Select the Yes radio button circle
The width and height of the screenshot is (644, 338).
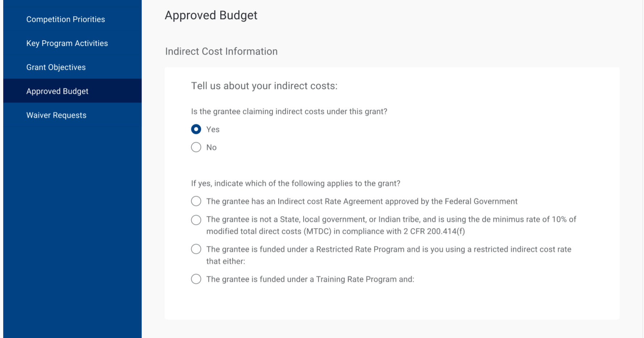196,129
